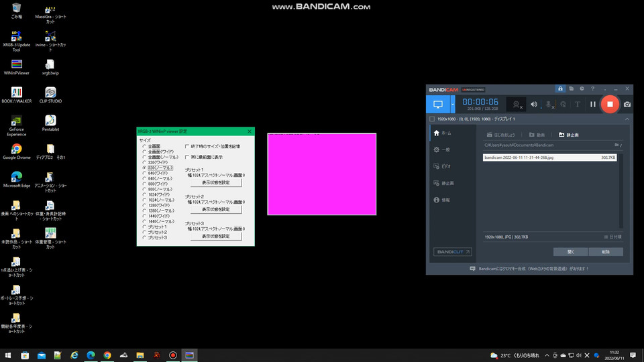Click the Bandicam file list scrollbar
The image size is (644, 362).
tap(621, 191)
